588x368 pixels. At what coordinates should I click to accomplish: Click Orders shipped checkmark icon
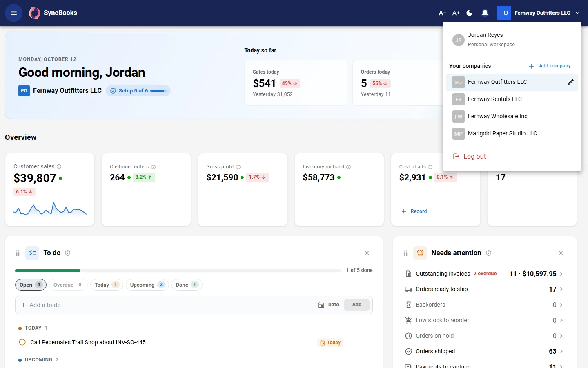(408, 352)
